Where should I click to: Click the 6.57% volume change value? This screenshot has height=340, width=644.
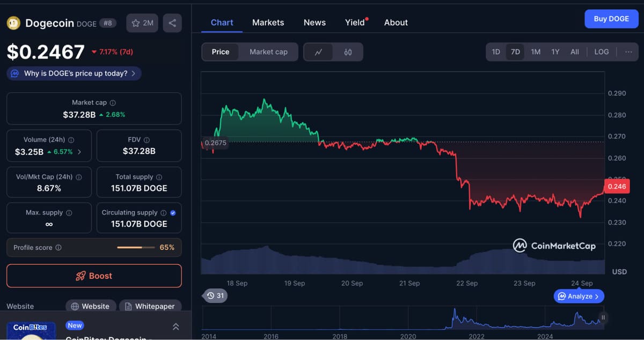coord(60,152)
